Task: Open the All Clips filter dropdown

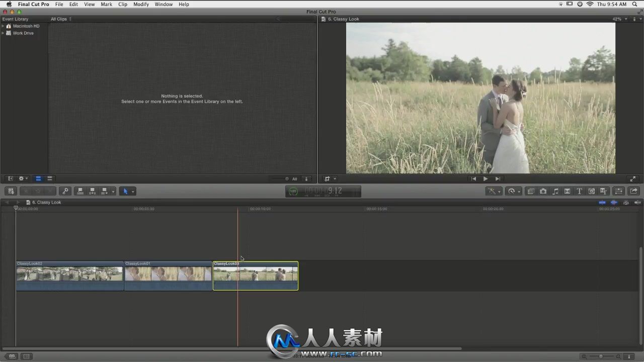Action: pos(61,19)
